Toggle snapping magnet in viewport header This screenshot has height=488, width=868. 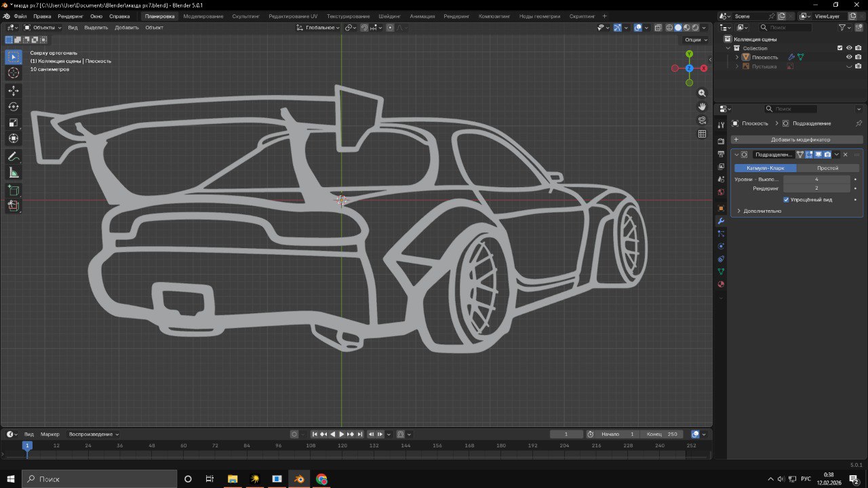364,28
